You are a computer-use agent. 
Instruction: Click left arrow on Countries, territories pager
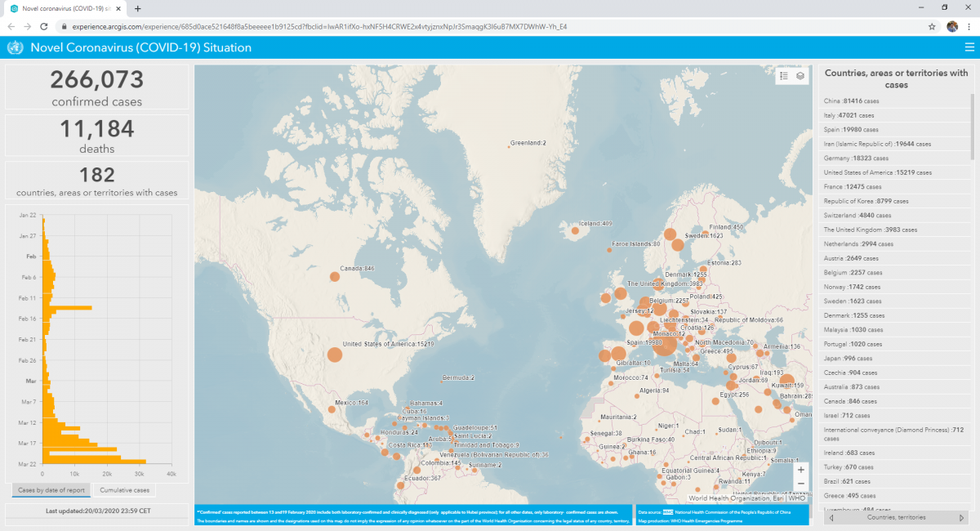coord(832,516)
